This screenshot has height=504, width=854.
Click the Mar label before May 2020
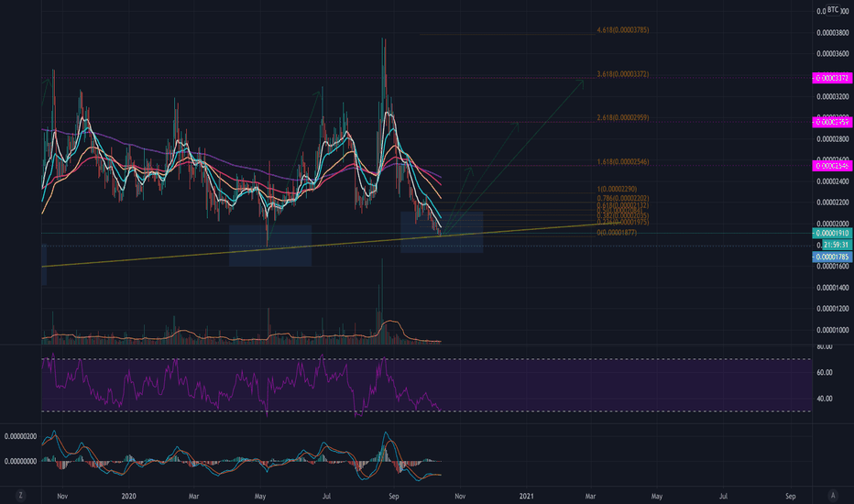click(193, 497)
